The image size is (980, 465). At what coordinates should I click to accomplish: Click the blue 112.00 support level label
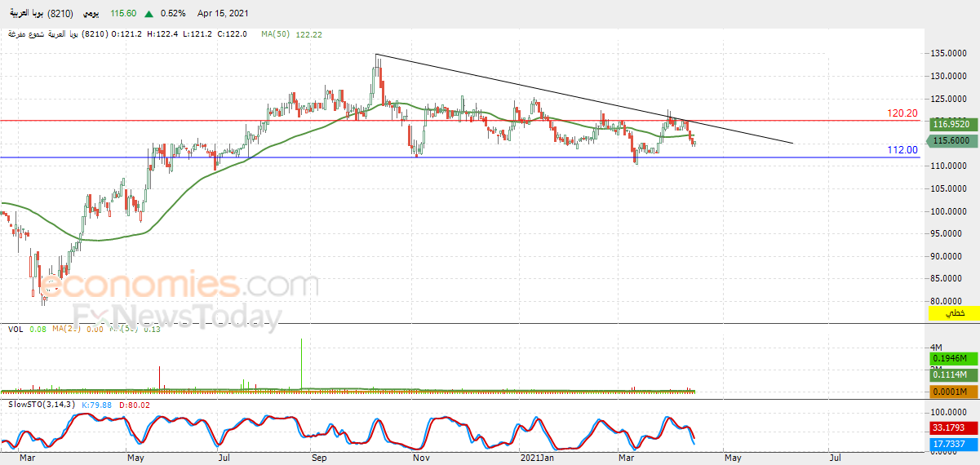point(902,149)
